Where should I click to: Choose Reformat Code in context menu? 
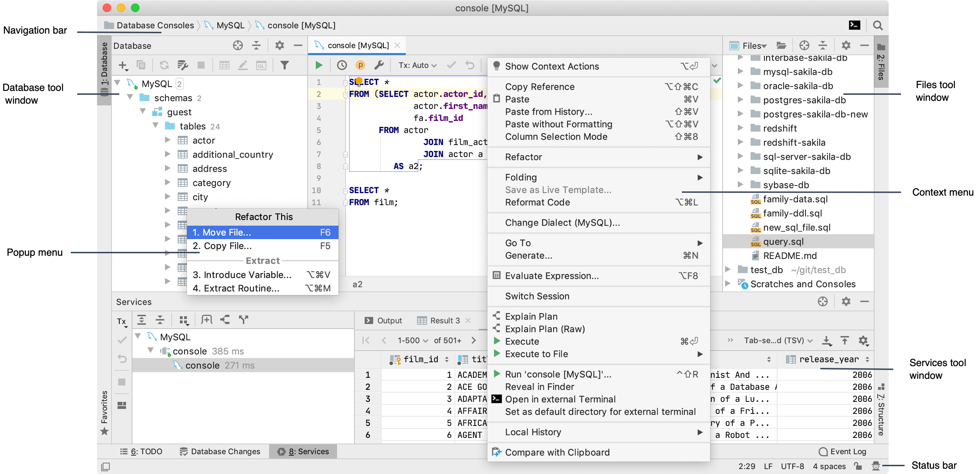(598, 202)
